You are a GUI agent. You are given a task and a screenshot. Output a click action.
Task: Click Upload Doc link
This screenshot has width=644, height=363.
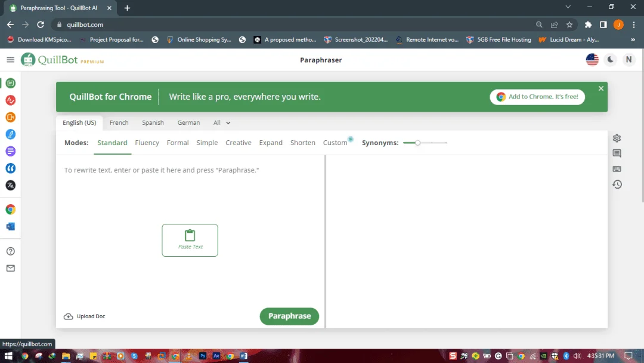tap(85, 316)
